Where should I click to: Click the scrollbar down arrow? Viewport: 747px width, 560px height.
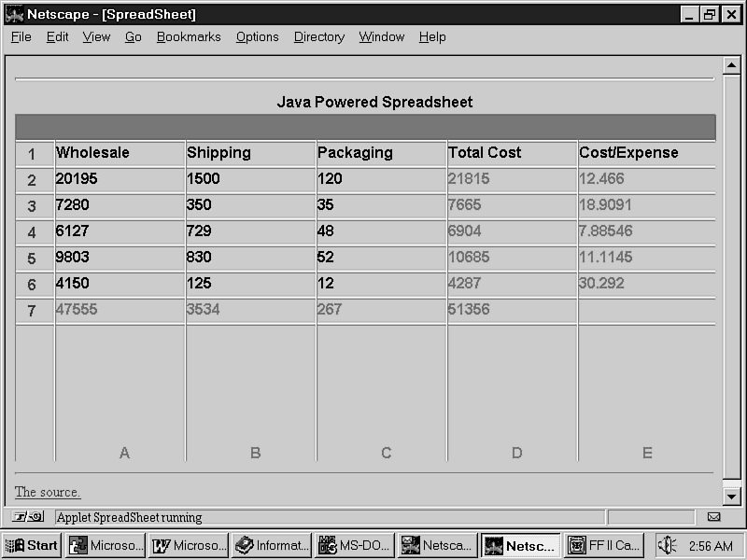pyautogui.click(x=732, y=496)
